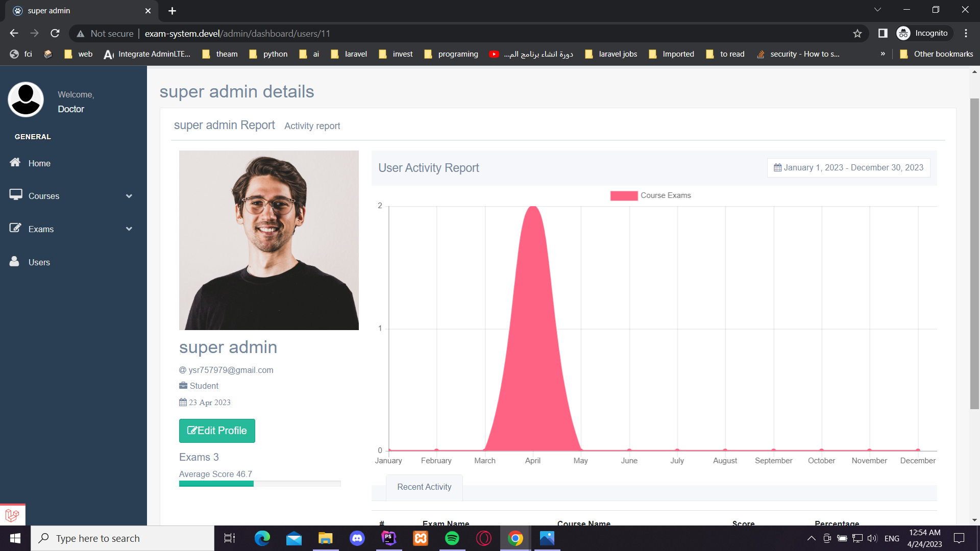Show hidden system tray icons
This screenshot has height=551, width=980.
pos(811,538)
